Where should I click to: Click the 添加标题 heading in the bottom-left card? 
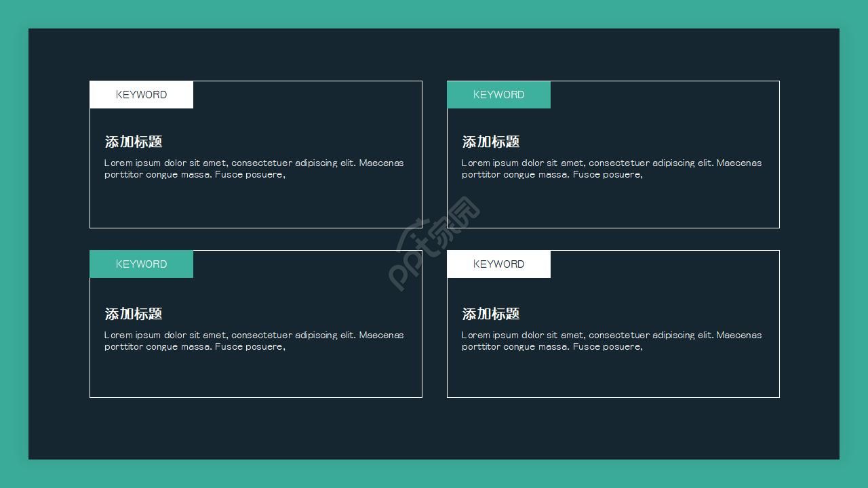[134, 314]
